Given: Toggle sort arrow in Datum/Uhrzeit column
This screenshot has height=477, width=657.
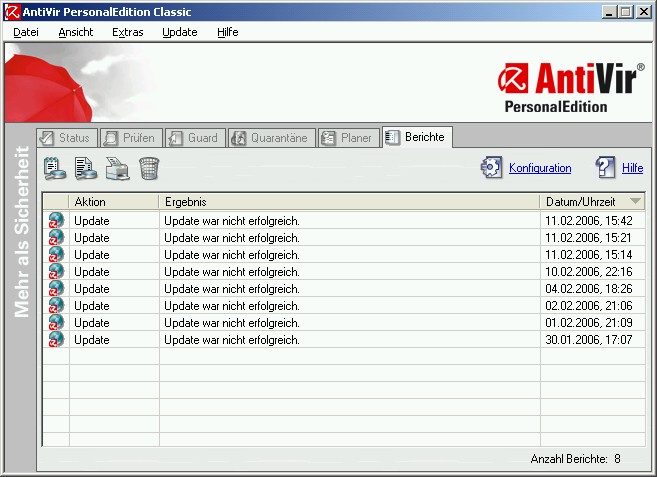Looking at the screenshot, I should point(635,202).
